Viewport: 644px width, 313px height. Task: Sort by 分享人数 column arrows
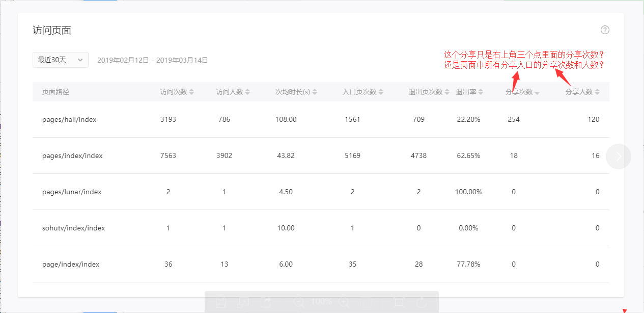click(x=597, y=92)
